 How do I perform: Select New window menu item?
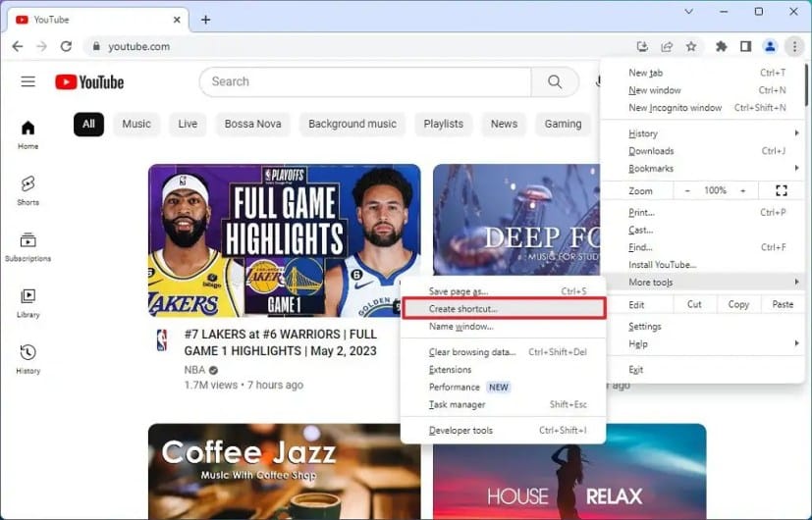[702, 90]
